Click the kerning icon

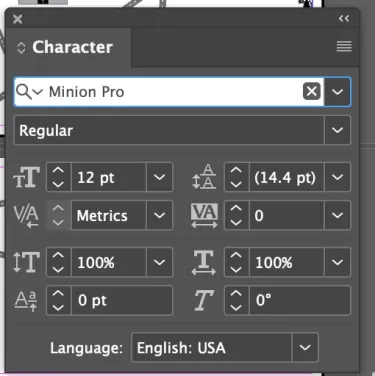click(26, 216)
